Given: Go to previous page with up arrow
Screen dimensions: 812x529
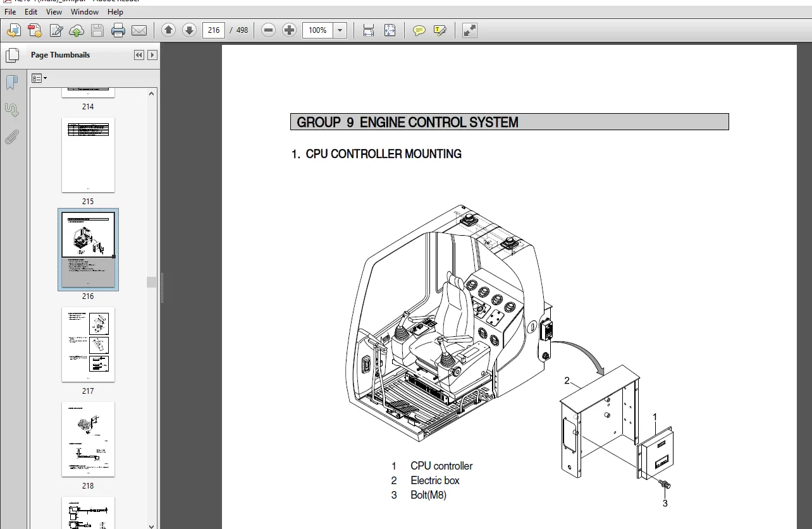Looking at the screenshot, I should coord(168,30).
